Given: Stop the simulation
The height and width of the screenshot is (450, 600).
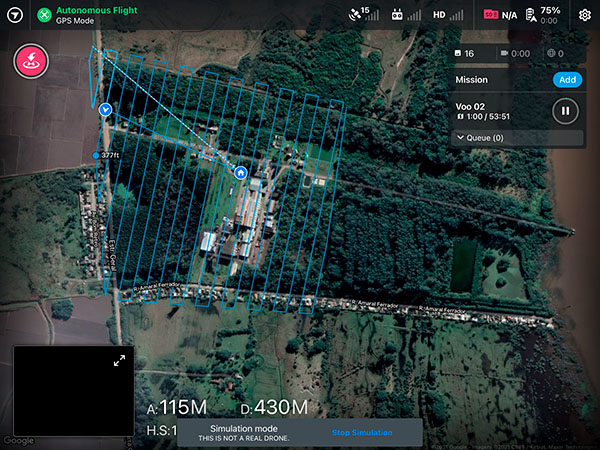Looking at the screenshot, I should 362,432.
